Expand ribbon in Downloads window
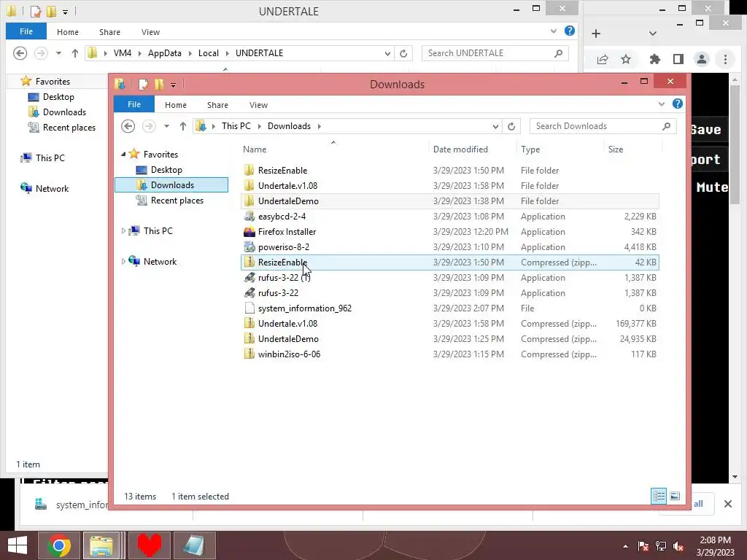Viewport: 747px width, 560px height. [661, 104]
